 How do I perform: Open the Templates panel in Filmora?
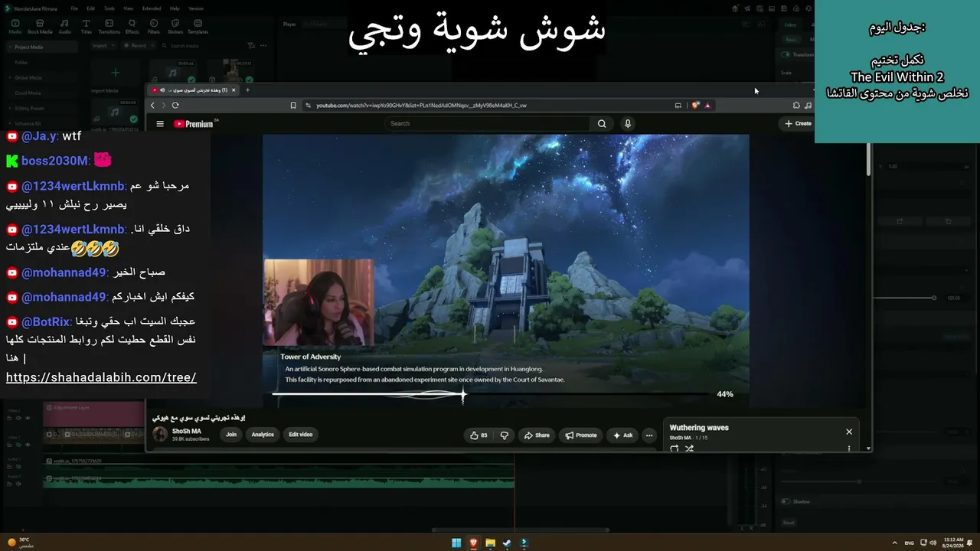(198, 27)
